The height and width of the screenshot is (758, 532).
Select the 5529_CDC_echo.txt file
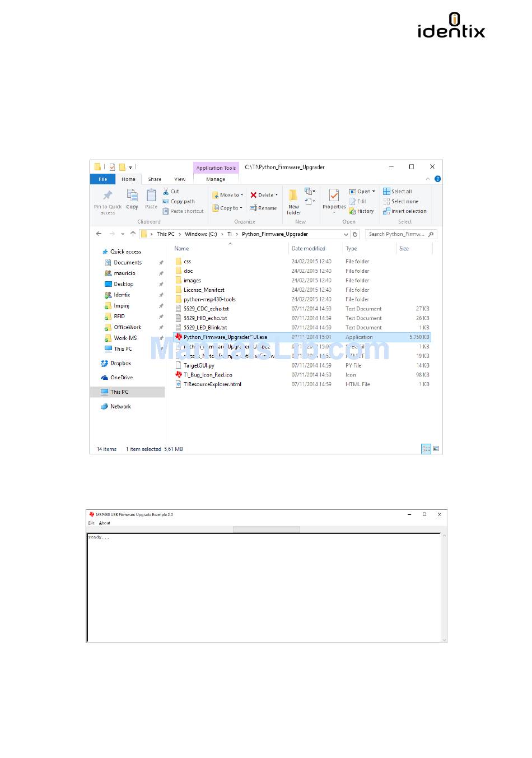coord(202,309)
